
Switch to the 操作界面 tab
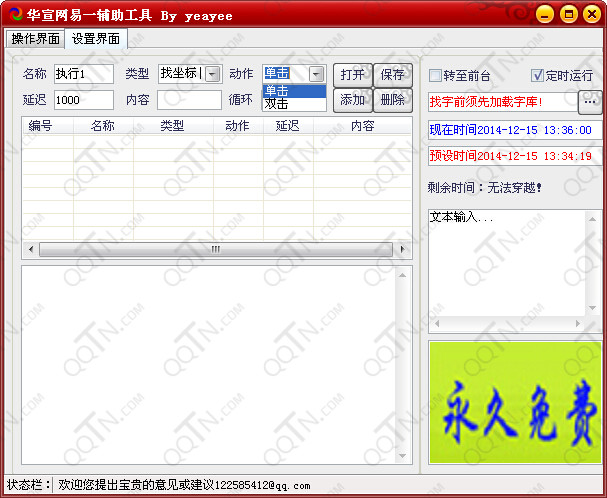[35, 38]
